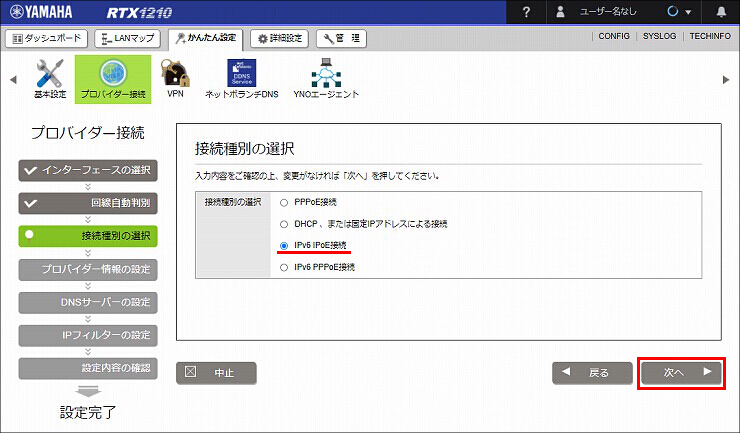
Task: Expand the refresh spinner dropdown arrow
Action: point(688,12)
